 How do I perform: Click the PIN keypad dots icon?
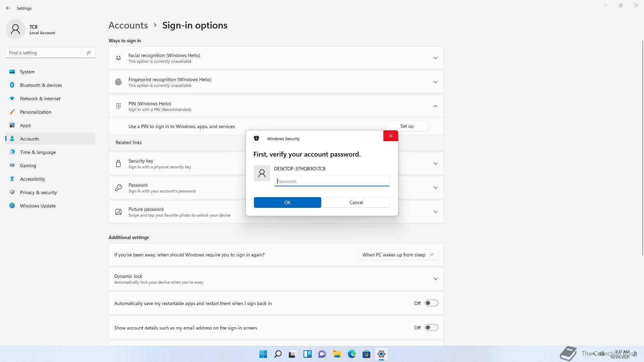click(x=118, y=106)
